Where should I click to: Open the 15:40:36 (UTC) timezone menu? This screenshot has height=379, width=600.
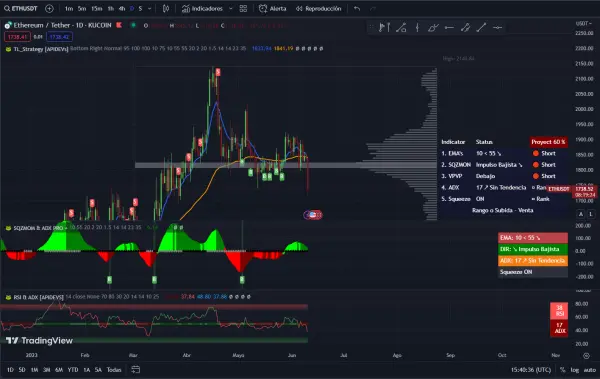point(531,369)
